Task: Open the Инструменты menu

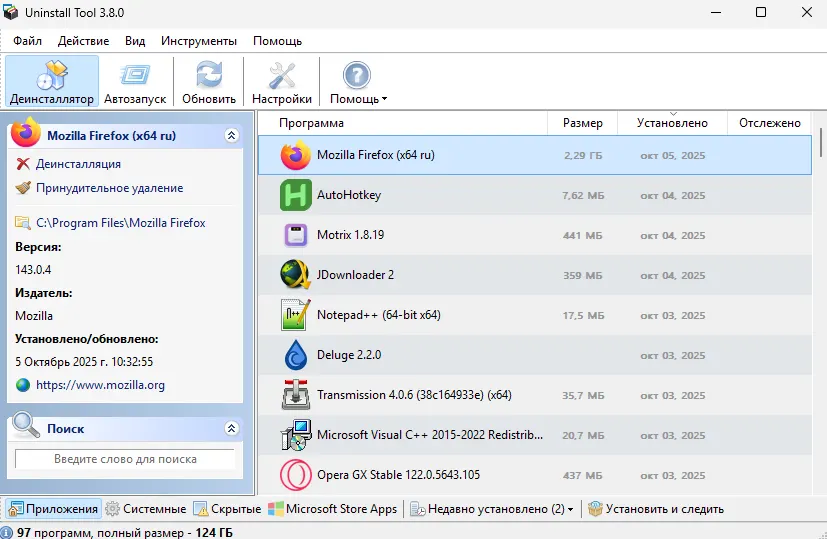Action: coord(199,41)
